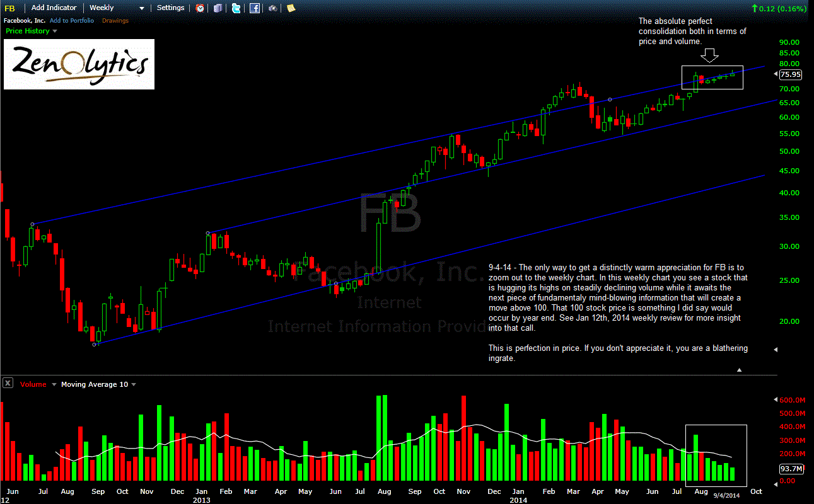The image size is (814, 504).
Task: Click the 90.00 price axis label
Action: [x=789, y=42]
